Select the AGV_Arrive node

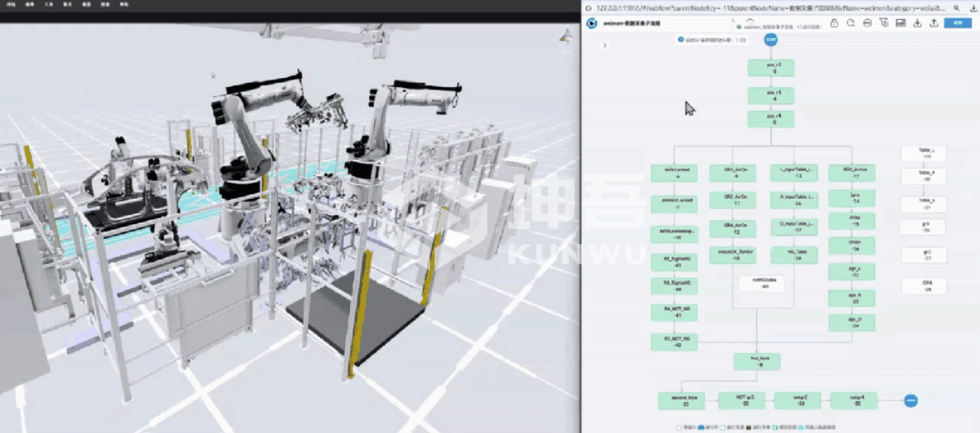(852, 173)
